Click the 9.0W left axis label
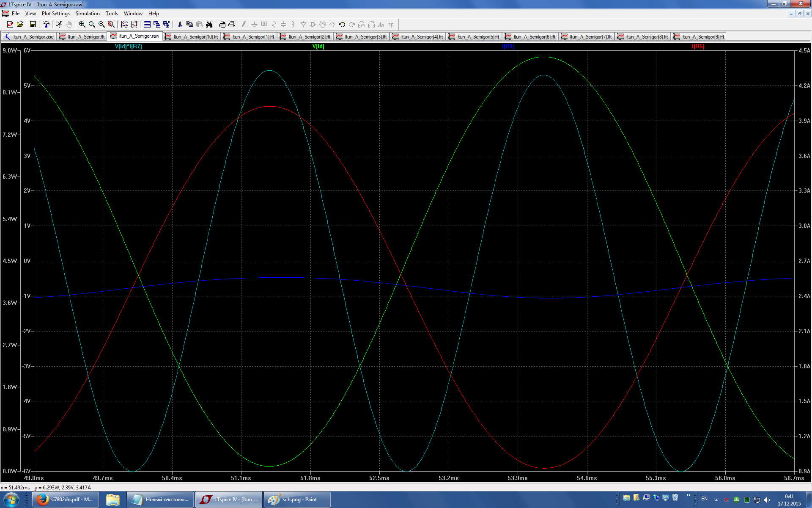The image size is (812, 508). (x=10, y=50)
